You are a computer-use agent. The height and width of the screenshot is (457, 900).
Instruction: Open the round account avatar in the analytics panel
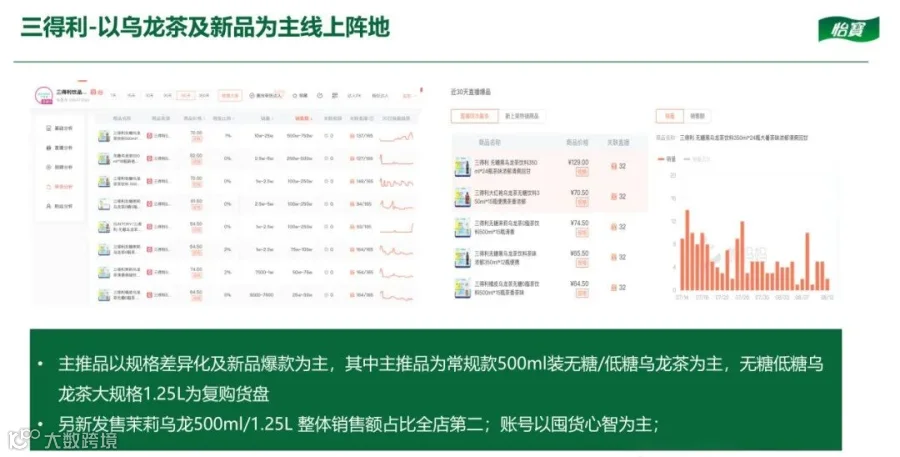coord(44,95)
